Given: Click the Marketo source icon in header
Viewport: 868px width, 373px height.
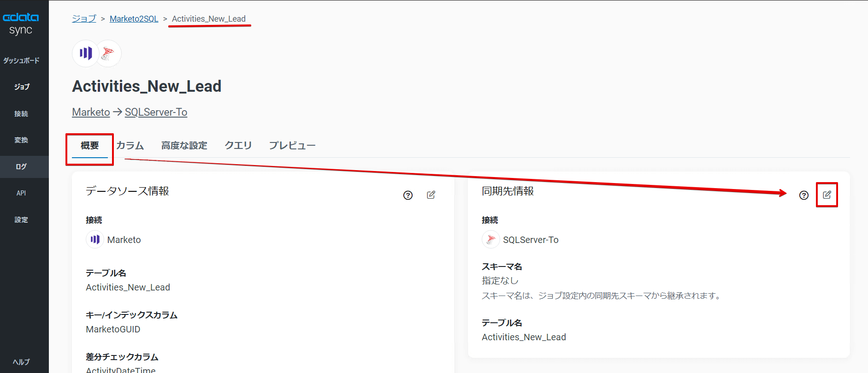Looking at the screenshot, I should tap(85, 53).
